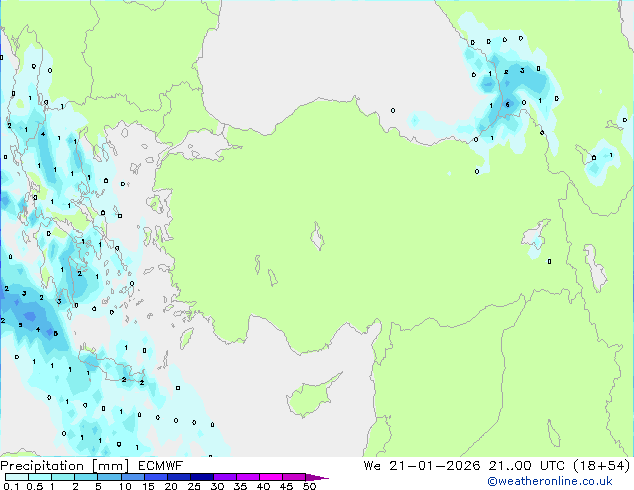Click the '0.1' legend scale label
This screenshot has width=634, height=490.
pyautogui.click(x=11, y=486)
